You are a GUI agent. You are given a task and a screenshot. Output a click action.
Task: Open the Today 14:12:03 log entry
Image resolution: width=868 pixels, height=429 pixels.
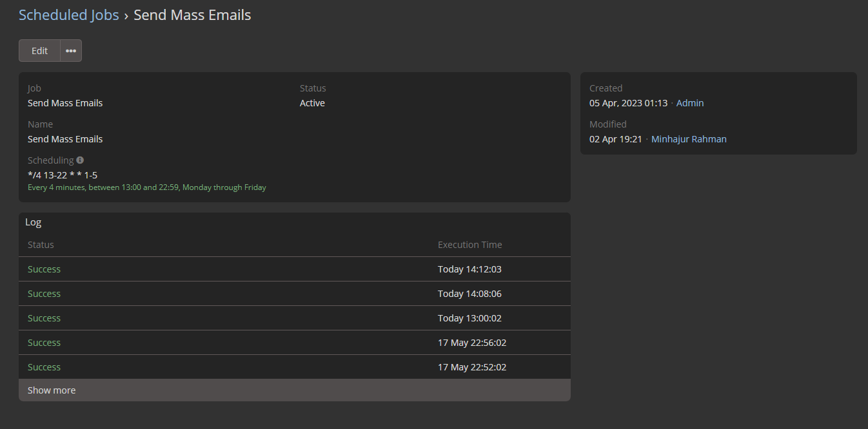click(x=469, y=269)
